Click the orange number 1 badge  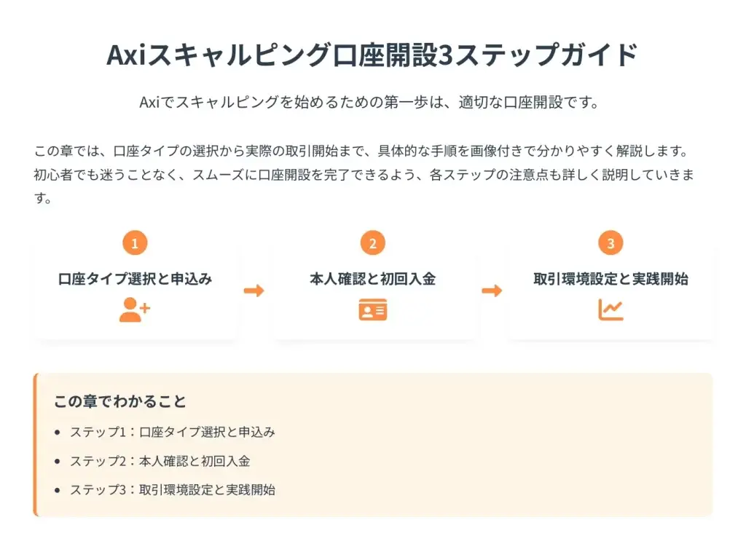[x=135, y=243]
